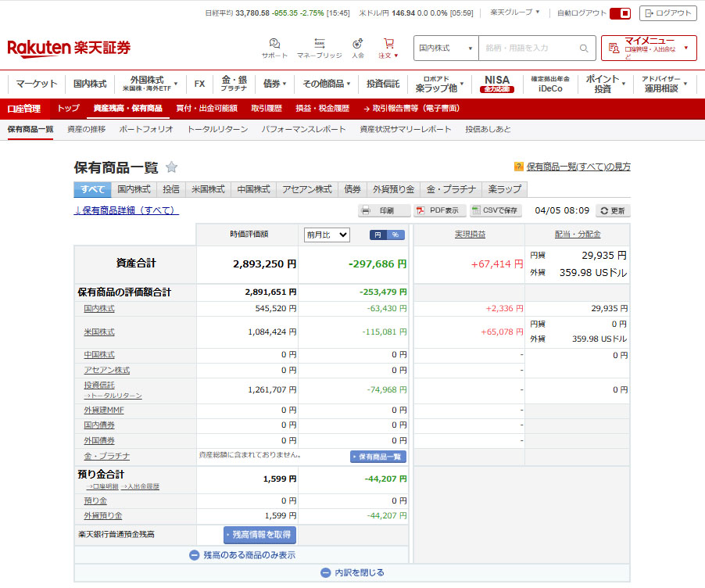This screenshot has width=705, height=588.
Task: Click the favorite star next to 保有商品一覧
Action: point(172,167)
